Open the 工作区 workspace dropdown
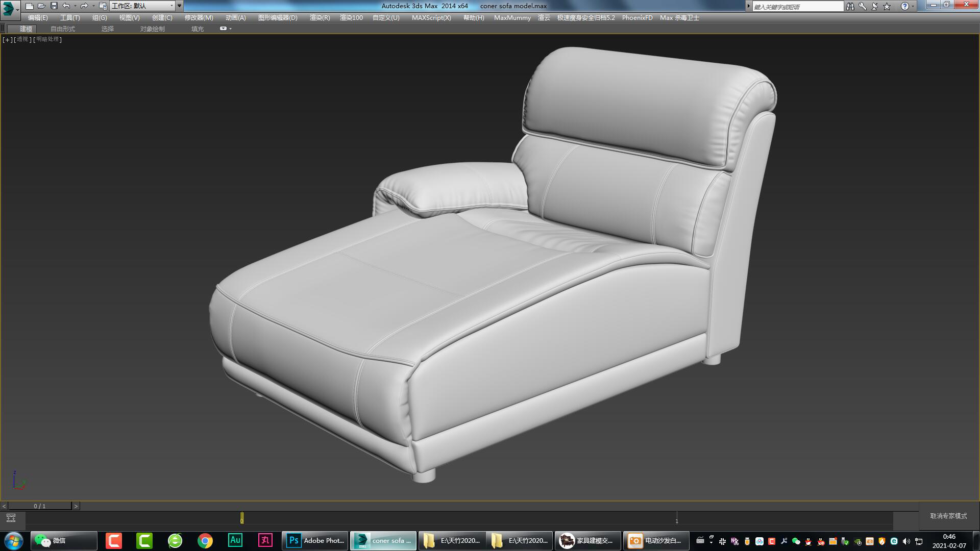The image size is (980, 551). click(x=171, y=6)
